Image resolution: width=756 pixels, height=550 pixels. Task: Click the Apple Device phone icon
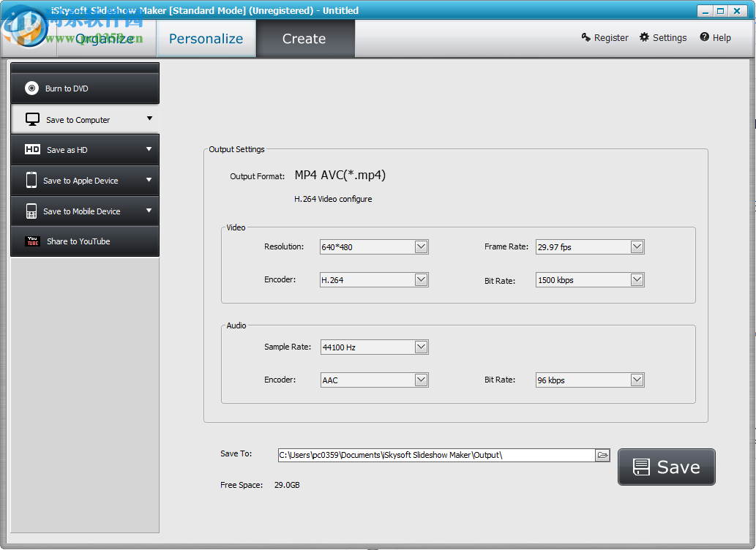31,180
